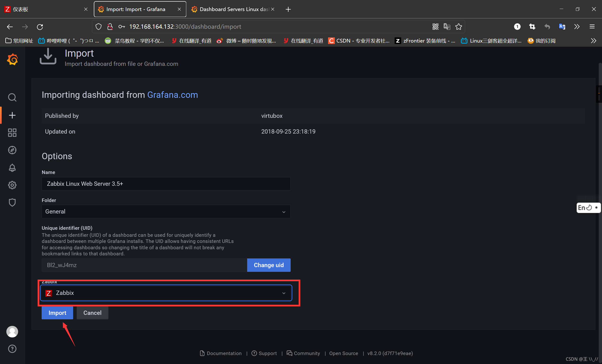
Task: Open the Alerting bell icon in sidebar
Action: [x=12, y=168]
